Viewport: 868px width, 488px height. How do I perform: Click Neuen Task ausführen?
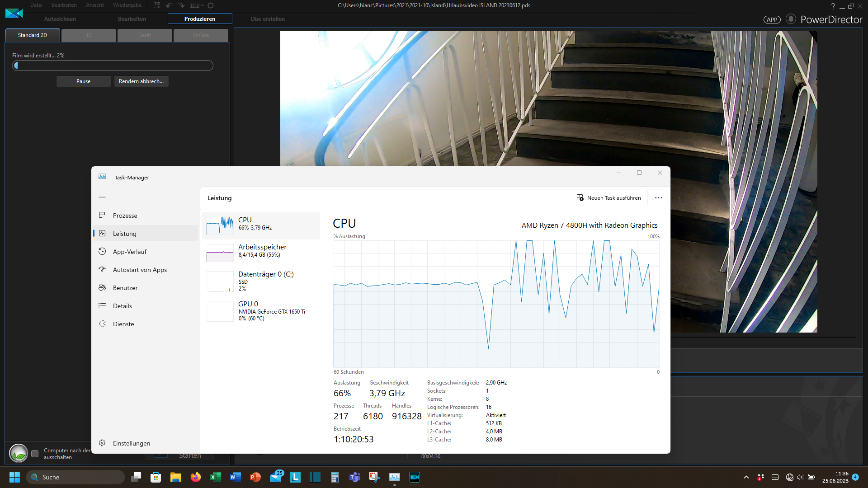[x=609, y=198]
